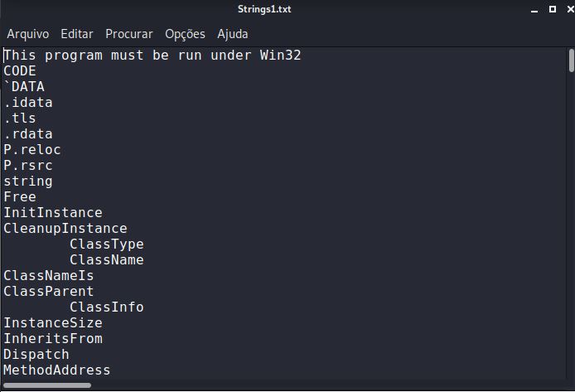Click the horizontal scrollbar thumb
This screenshot has height=392, width=575.
46,385
